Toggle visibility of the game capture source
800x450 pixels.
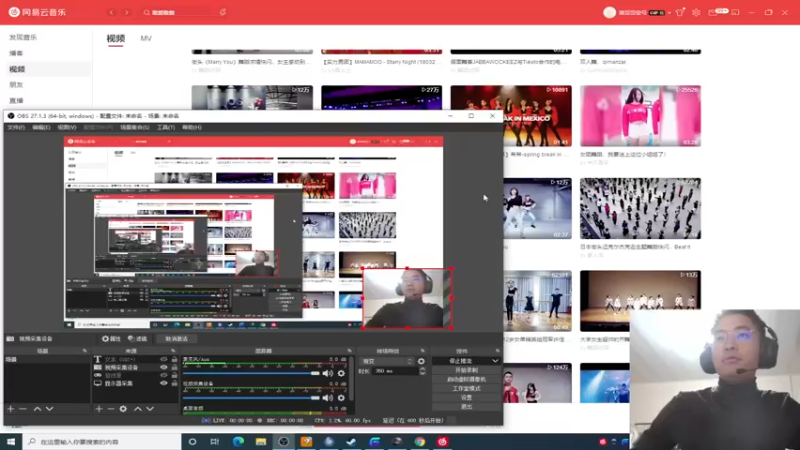(x=164, y=375)
